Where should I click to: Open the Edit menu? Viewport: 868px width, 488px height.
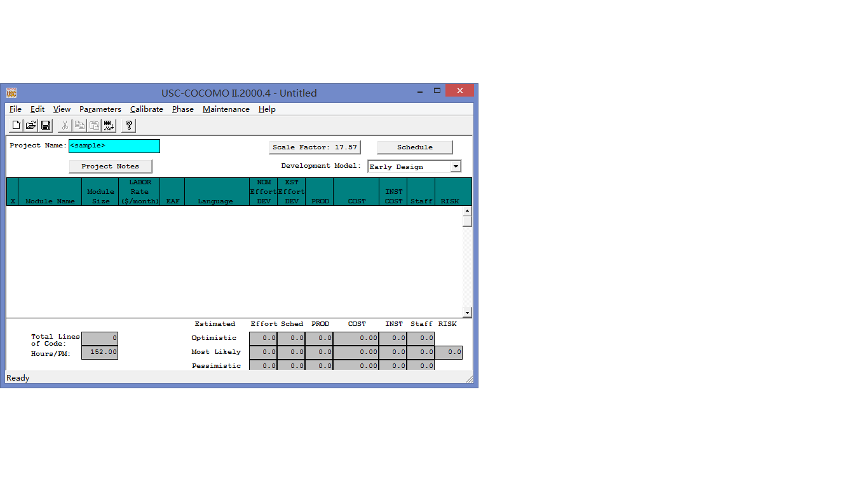pos(37,109)
